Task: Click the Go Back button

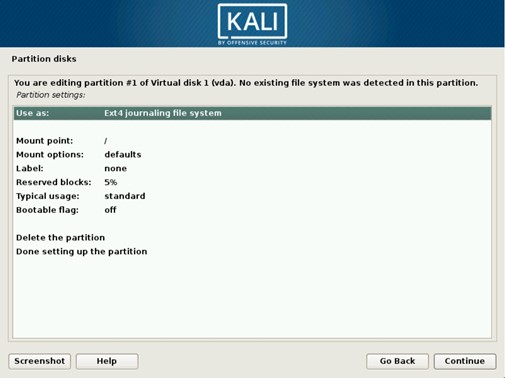Action: tap(397, 361)
